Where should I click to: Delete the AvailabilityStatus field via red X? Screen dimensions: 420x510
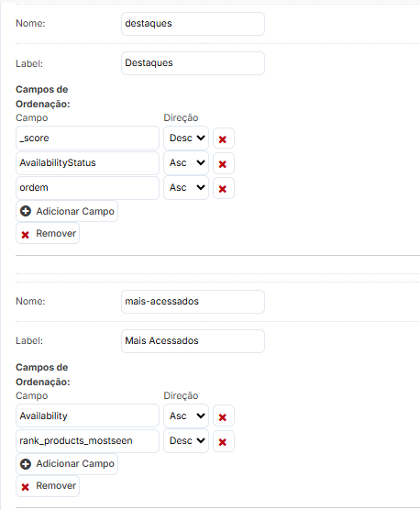click(224, 163)
